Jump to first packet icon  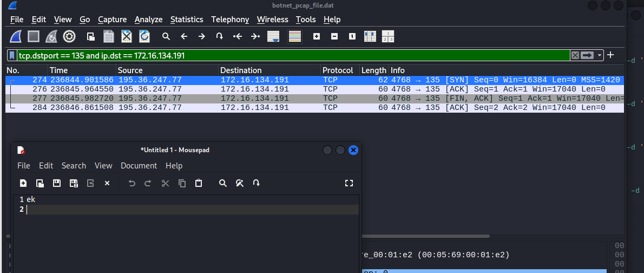click(x=238, y=37)
